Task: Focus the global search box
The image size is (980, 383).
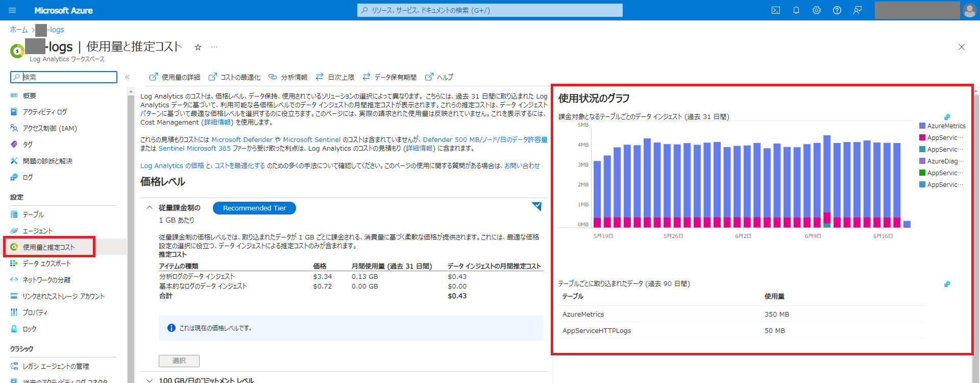Action: [490, 10]
